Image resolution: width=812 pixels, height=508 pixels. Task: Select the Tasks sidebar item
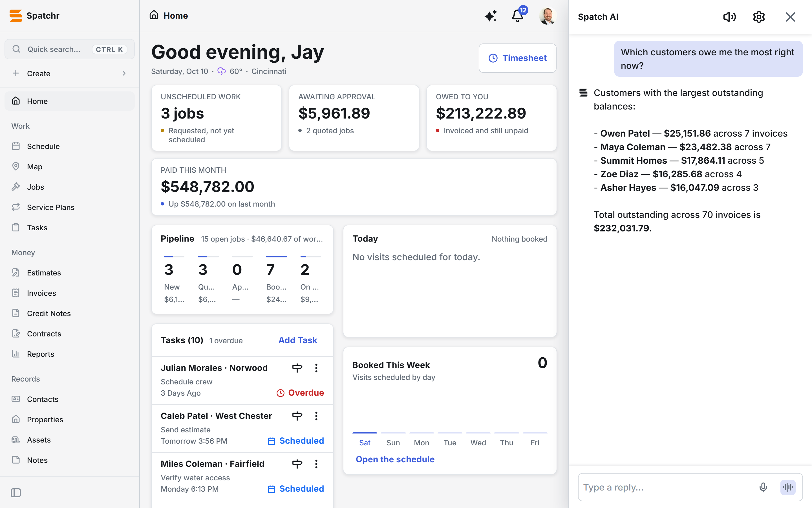pos(69,227)
